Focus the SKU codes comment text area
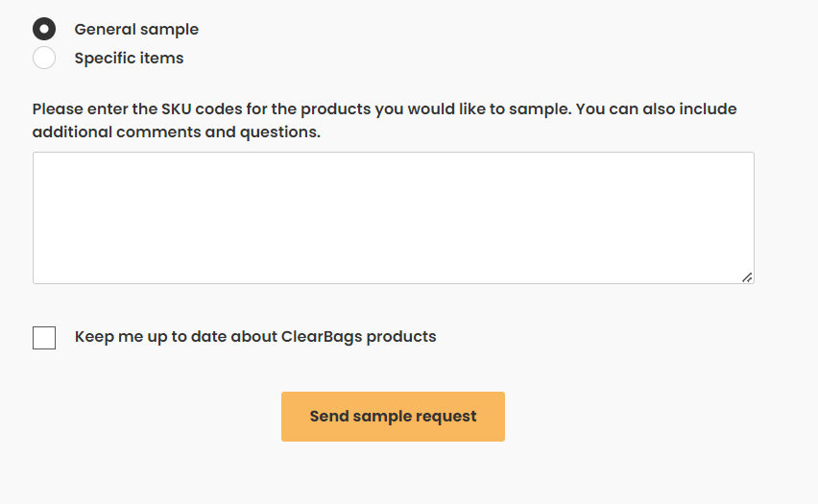The image size is (818, 504). (x=393, y=218)
